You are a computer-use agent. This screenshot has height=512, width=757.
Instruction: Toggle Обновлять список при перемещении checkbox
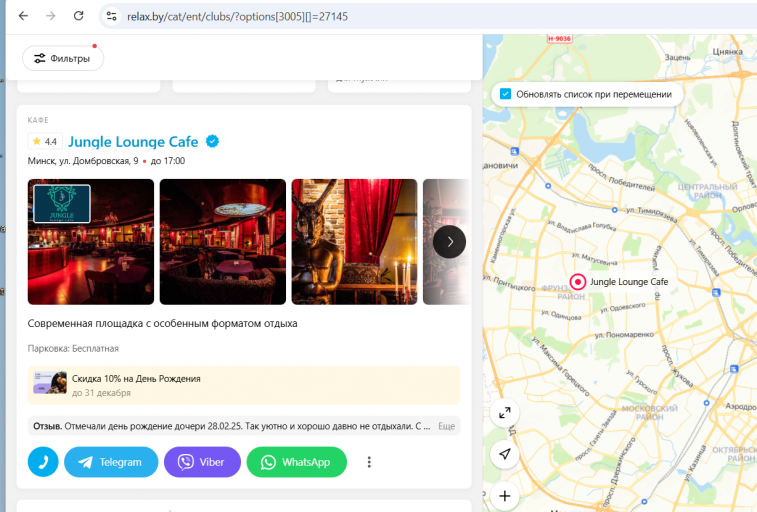505,94
